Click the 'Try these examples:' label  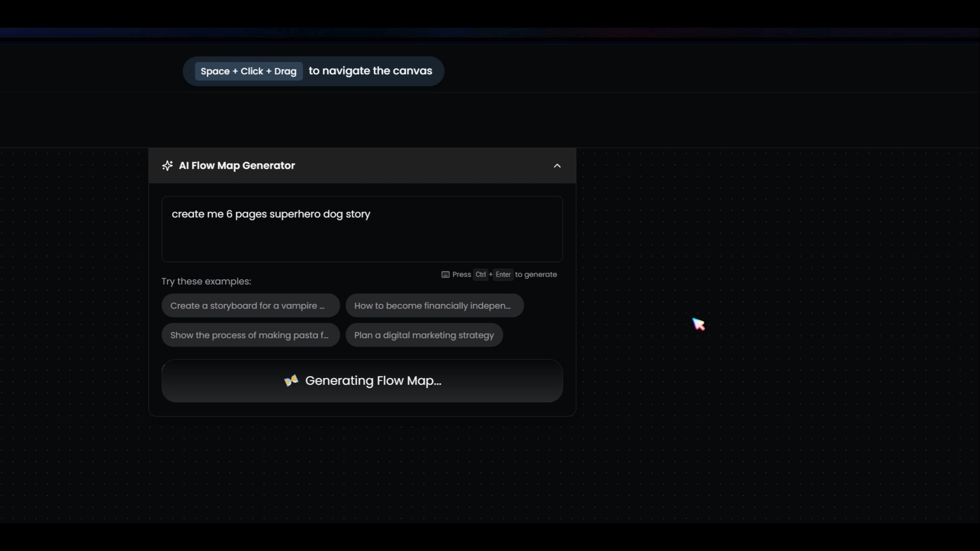tap(206, 281)
